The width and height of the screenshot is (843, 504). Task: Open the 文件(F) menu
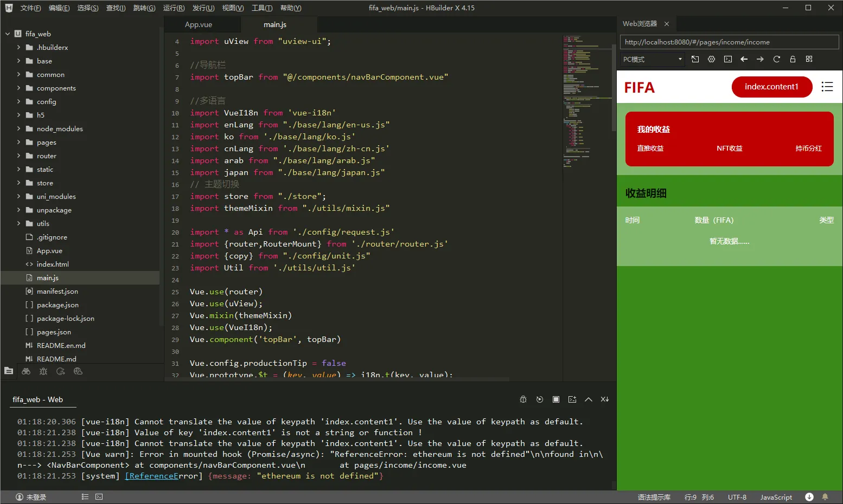click(x=30, y=8)
